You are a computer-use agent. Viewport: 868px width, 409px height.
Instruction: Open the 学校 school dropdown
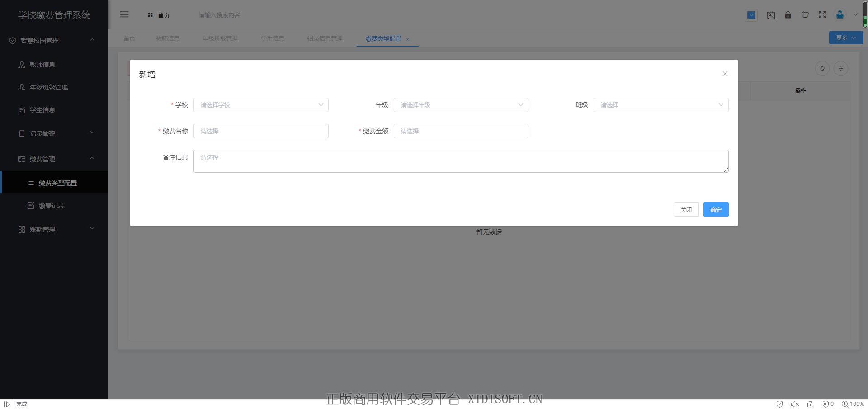261,105
